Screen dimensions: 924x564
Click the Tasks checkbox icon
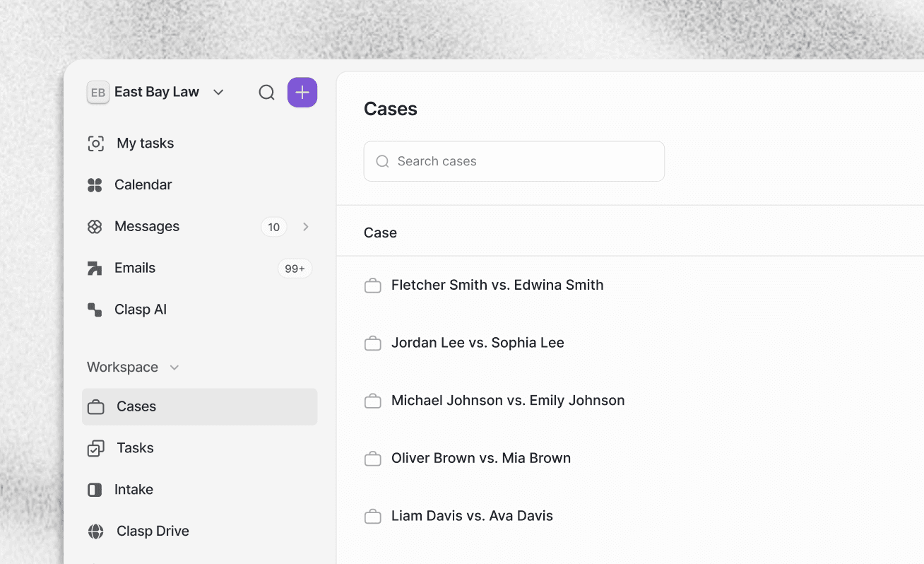(x=95, y=449)
